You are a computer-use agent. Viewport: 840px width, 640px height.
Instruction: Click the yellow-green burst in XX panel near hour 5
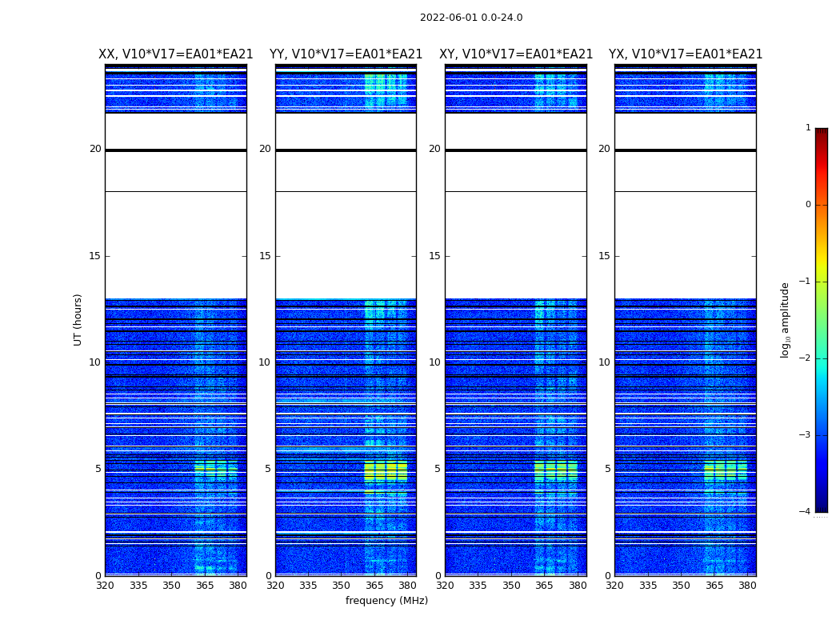pos(216,471)
